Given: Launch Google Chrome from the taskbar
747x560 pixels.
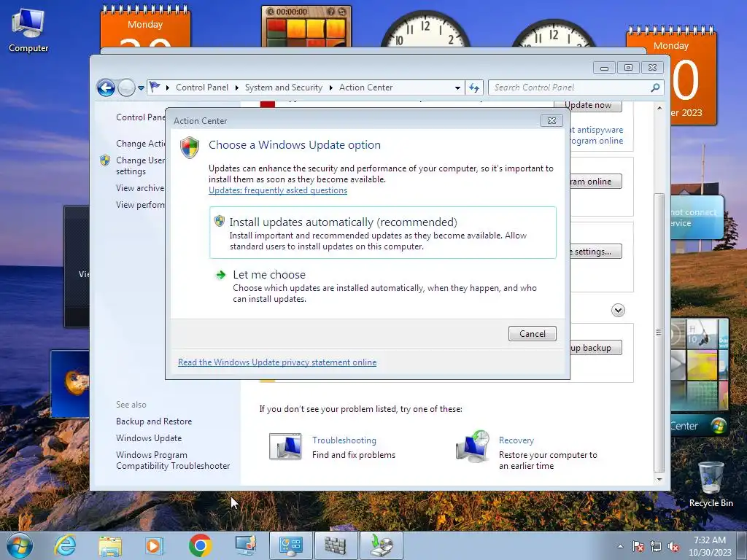Looking at the screenshot, I should [x=200, y=545].
